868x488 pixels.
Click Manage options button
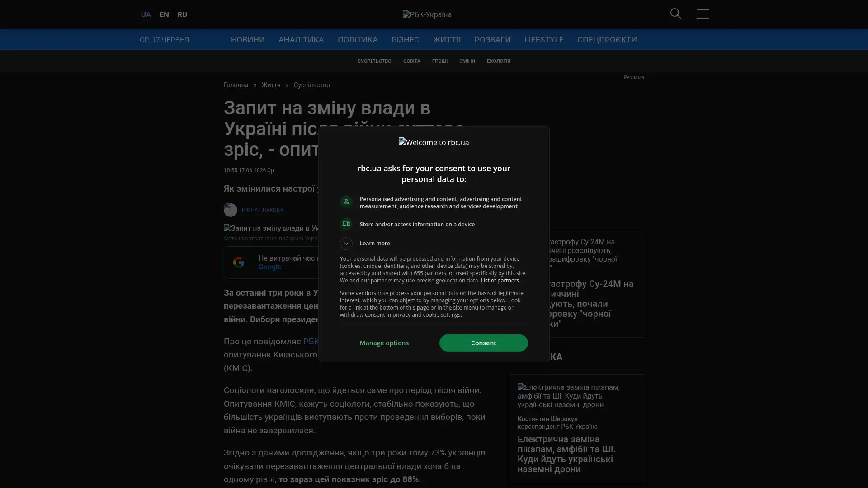click(x=384, y=343)
